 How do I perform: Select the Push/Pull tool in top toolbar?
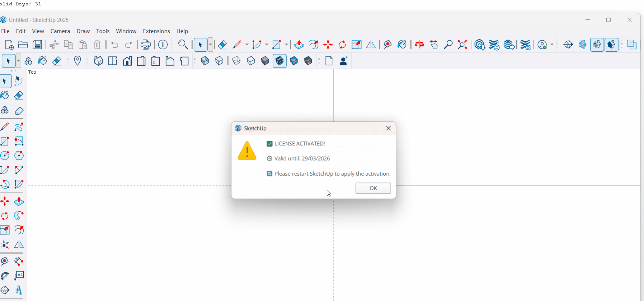[299, 45]
